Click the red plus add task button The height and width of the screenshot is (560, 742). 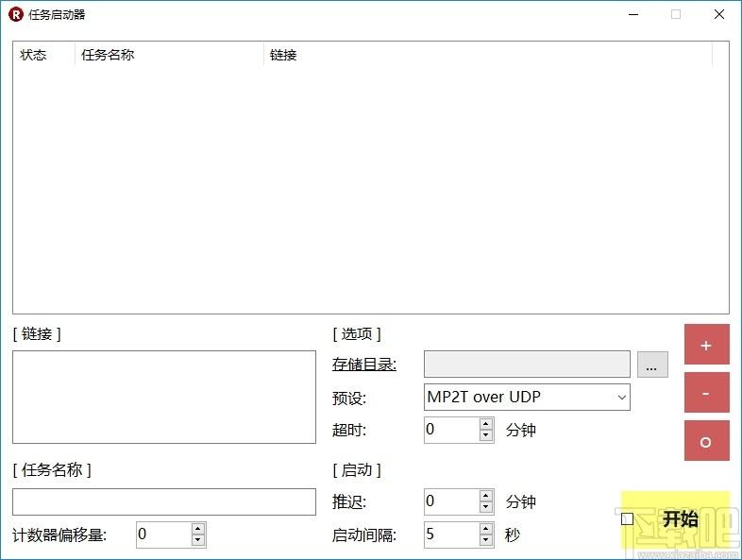point(706,345)
